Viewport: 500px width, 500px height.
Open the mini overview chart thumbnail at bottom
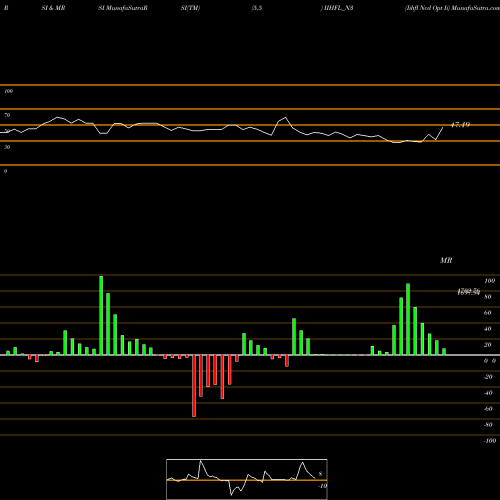click(x=247, y=479)
